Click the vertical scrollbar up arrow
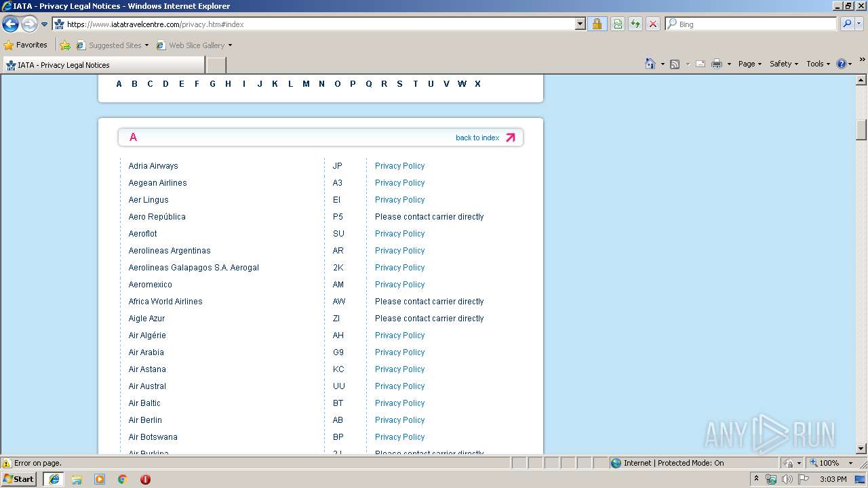This screenshot has width=868, height=488. click(861, 80)
